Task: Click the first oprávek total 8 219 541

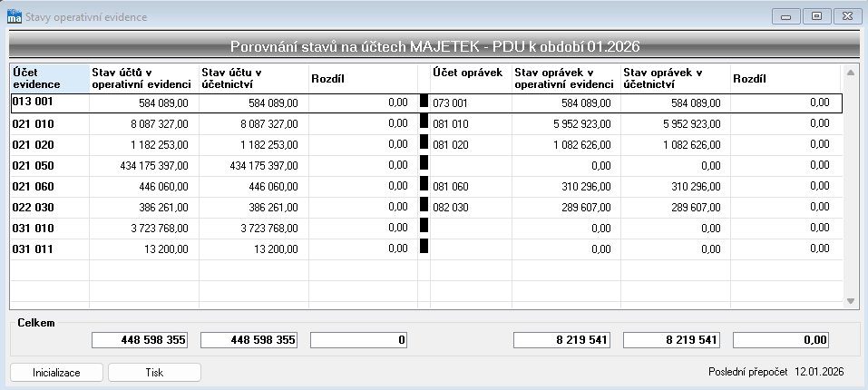Action: tap(561, 339)
